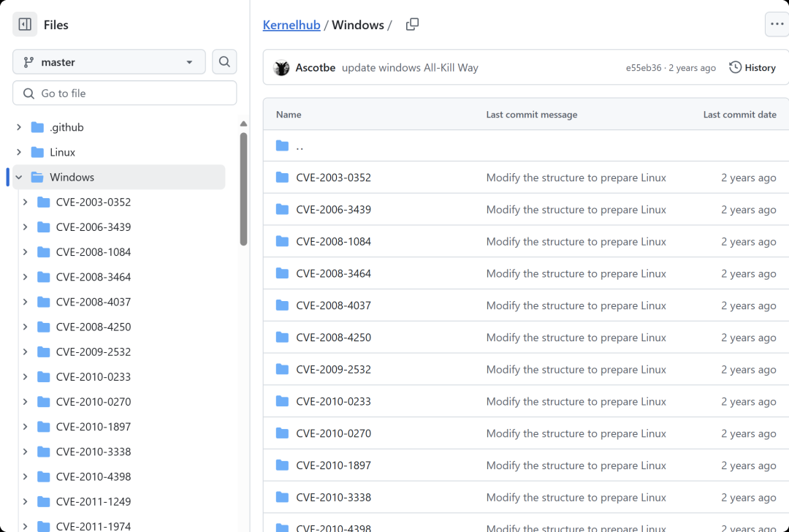Click folder icon beside CVE-2010-1897 in table
Screen dimensions: 789x532
[282, 465]
